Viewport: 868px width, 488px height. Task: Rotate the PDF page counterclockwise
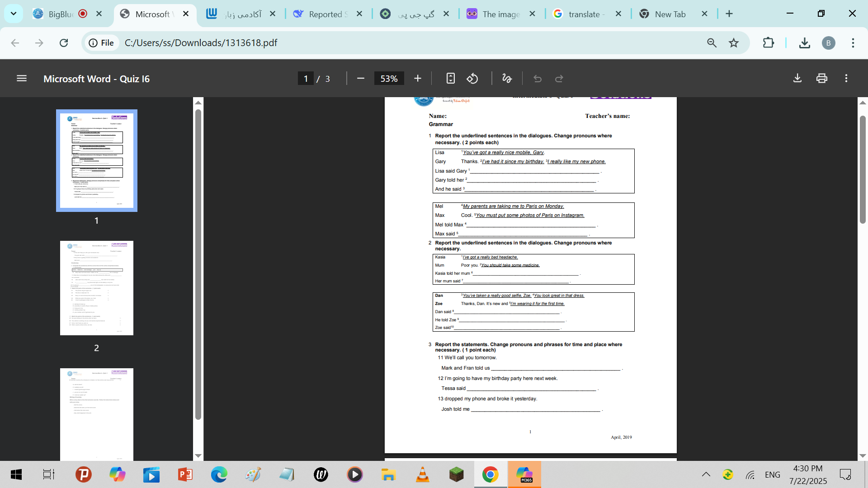point(472,78)
